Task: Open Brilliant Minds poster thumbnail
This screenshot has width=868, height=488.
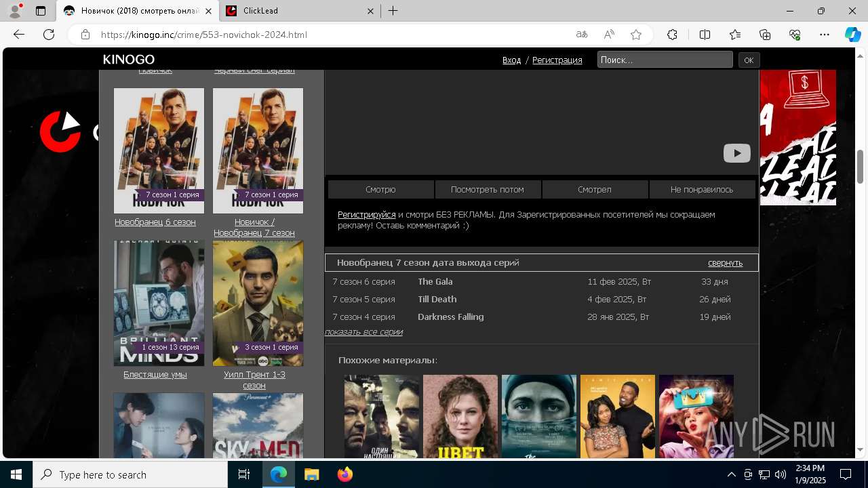Action: coord(159,303)
